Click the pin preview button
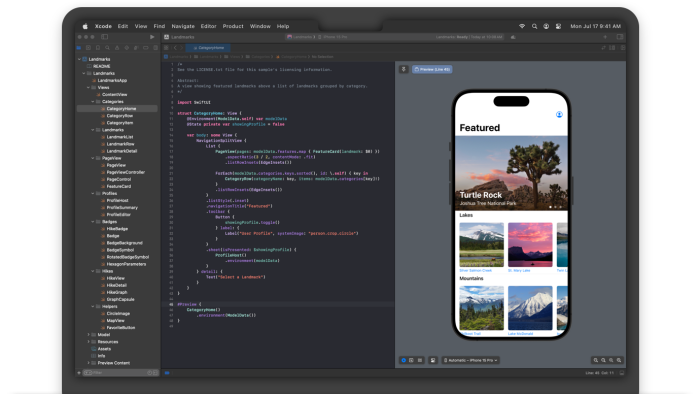This screenshot has height=394, width=700. 404,69
